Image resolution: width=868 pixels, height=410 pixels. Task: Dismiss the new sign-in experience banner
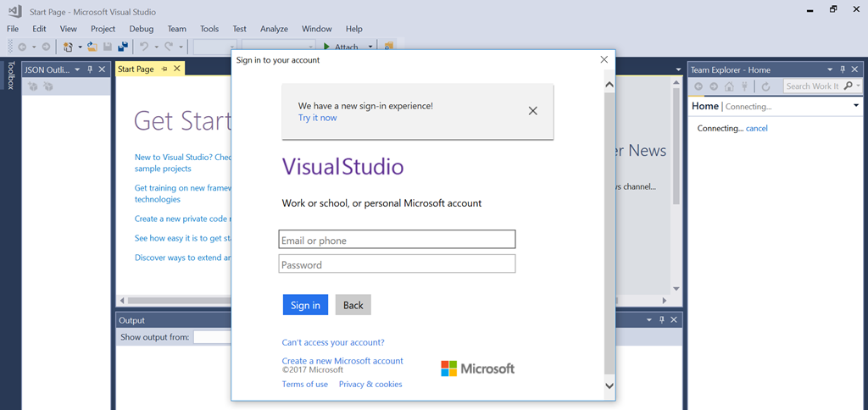point(532,111)
